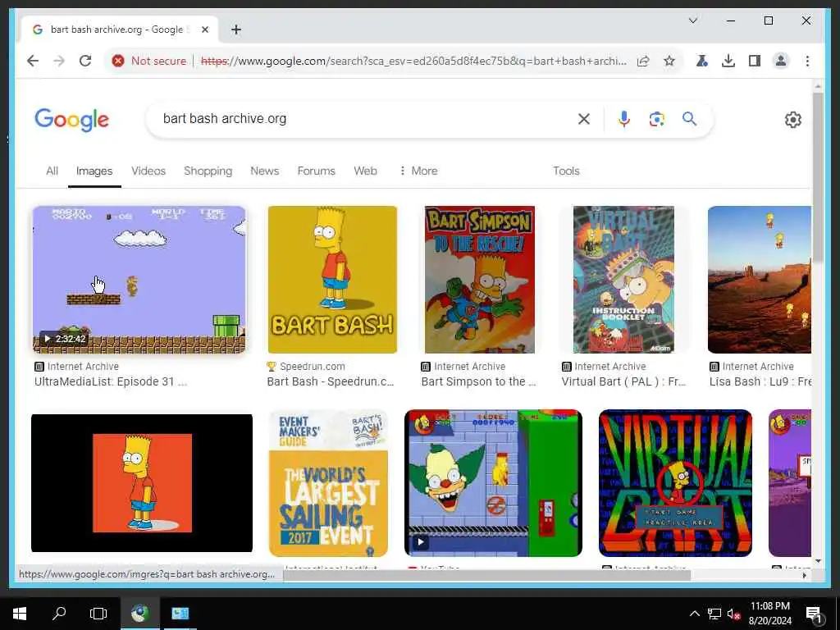Click 2:32:42 video duration badge
Screen dimensions: 840x630
64,339
